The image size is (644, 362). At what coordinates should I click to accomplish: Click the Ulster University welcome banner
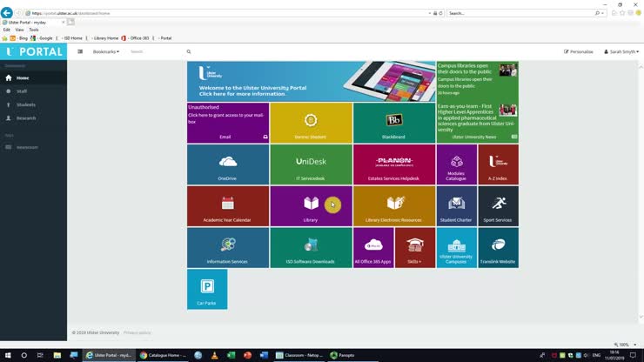(311, 81)
